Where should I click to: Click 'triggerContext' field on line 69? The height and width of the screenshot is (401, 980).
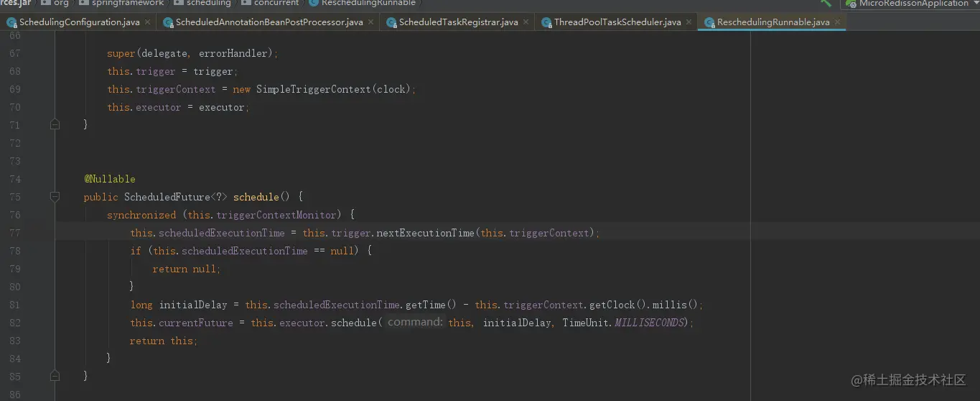tap(176, 89)
